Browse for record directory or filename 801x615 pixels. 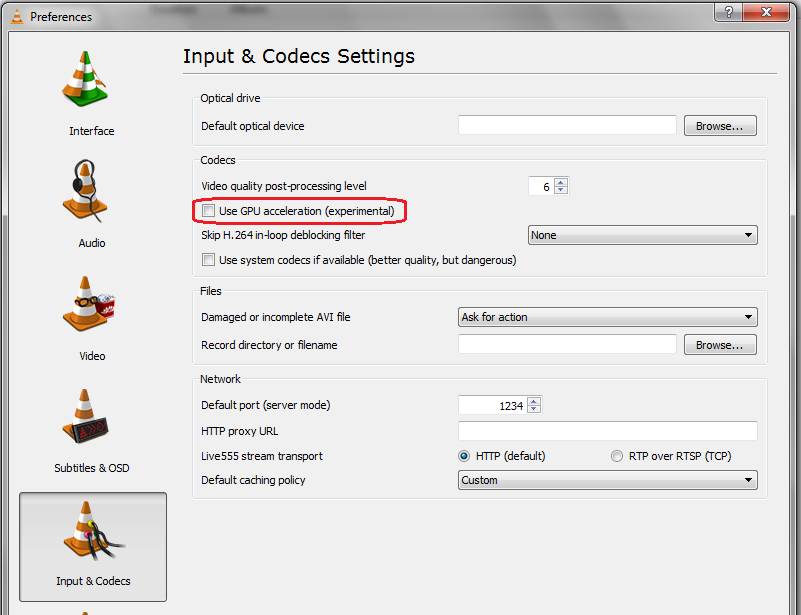(720, 345)
